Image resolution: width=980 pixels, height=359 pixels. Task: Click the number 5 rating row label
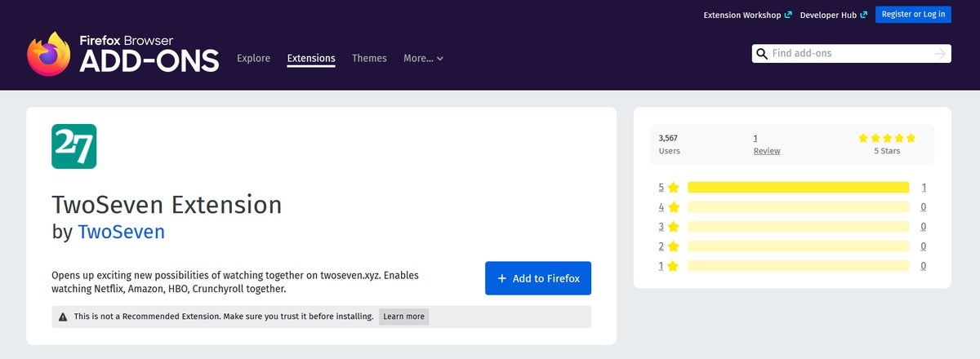661,187
